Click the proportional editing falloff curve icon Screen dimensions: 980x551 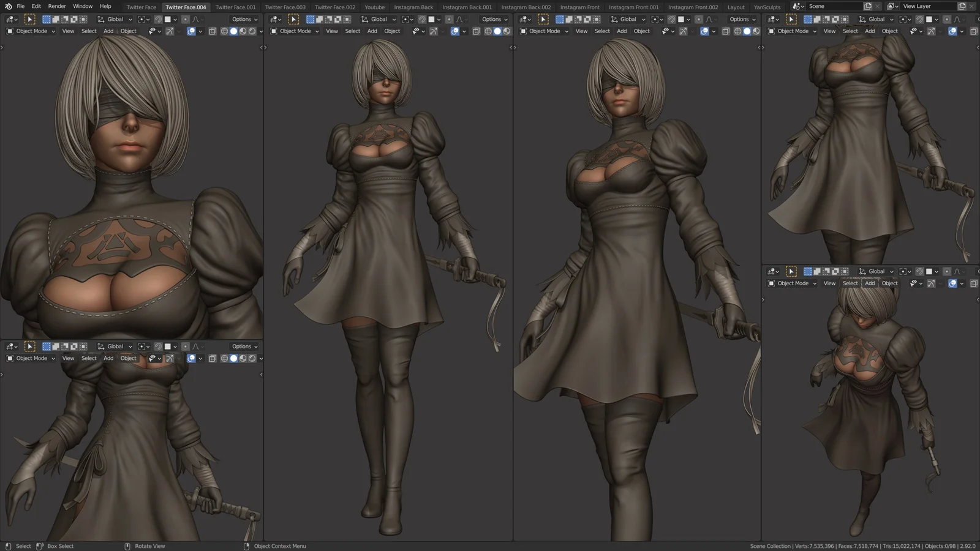[x=195, y=19]
